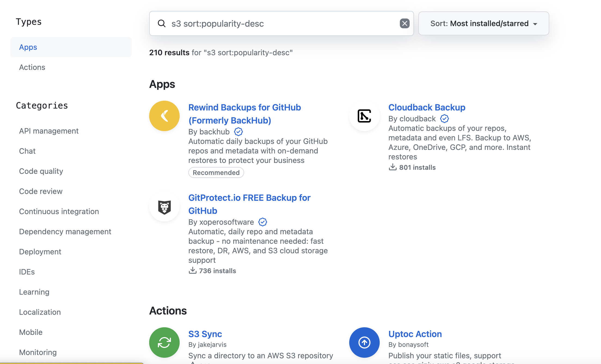This screenshot has width=601, height=364.
Task: Open the Cloudback Backup app link
Action: pyautogui.click(x=427, y=107)
